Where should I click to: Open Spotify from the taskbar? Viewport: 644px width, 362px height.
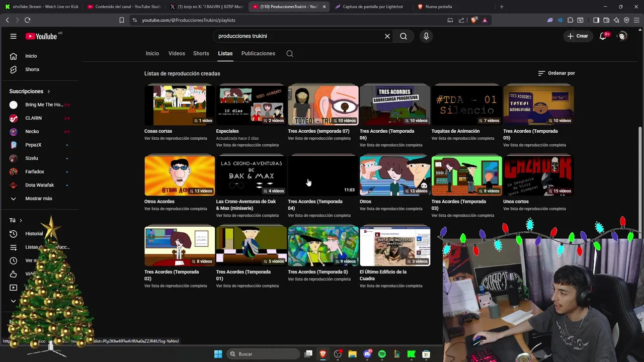tap(382, 354)
